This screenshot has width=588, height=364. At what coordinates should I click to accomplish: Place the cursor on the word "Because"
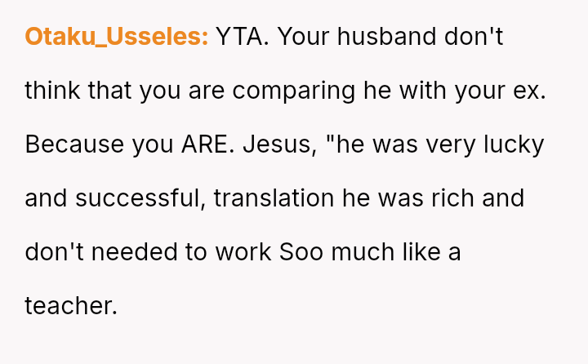(74, 144)
